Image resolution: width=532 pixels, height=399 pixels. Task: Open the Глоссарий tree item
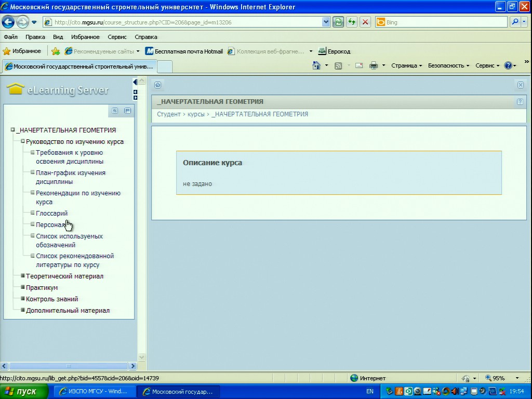coord(51,214)
